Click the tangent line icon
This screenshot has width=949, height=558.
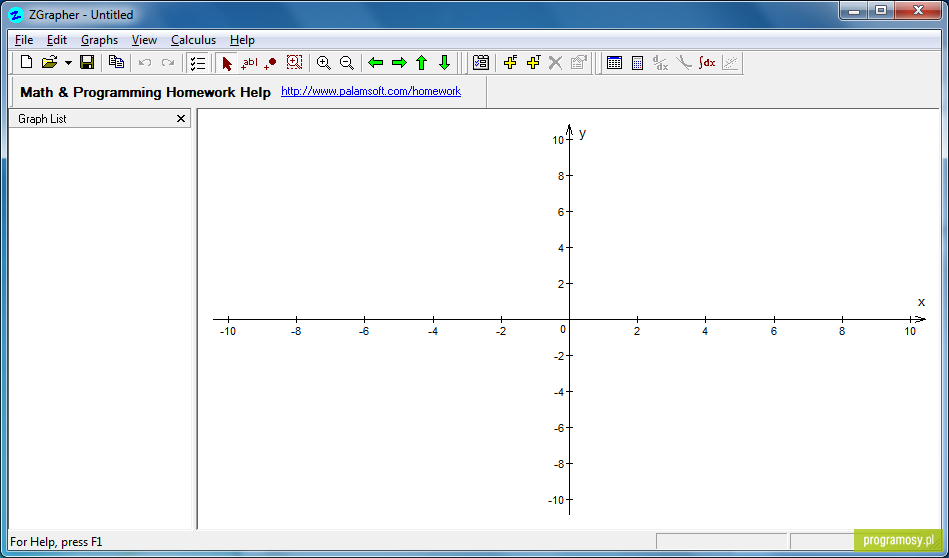tap(683, 62)
